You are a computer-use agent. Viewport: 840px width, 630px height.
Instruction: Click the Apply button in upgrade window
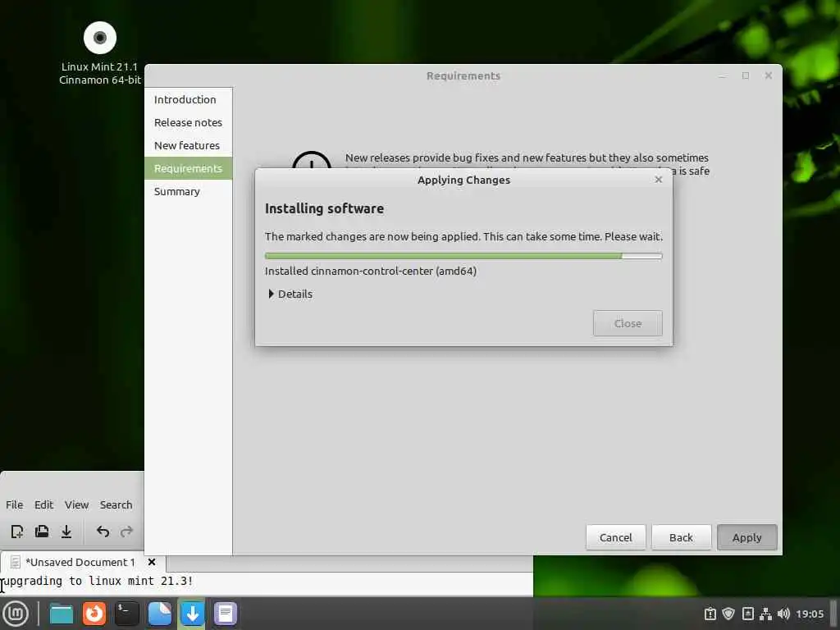coord(746,537)
